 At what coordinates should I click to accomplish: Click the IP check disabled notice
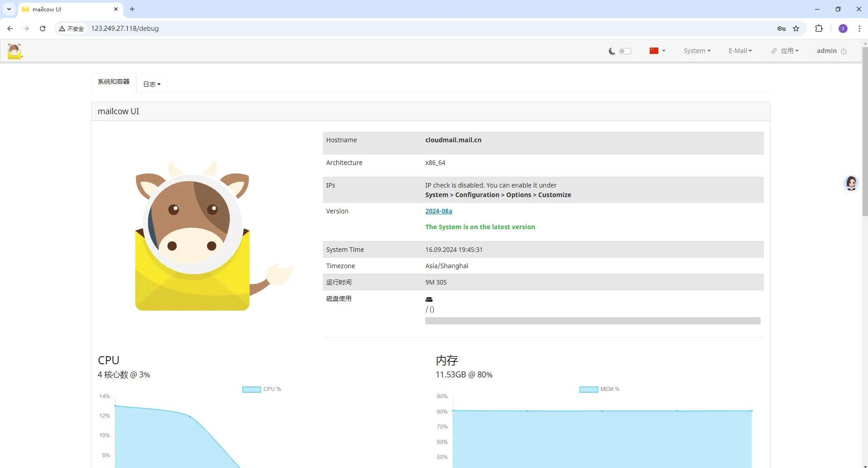point(498,190)
